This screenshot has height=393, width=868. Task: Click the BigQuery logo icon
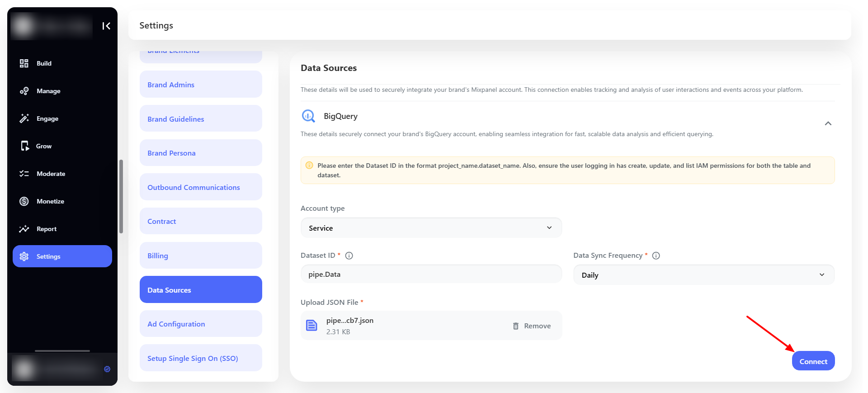click(308, 116)
